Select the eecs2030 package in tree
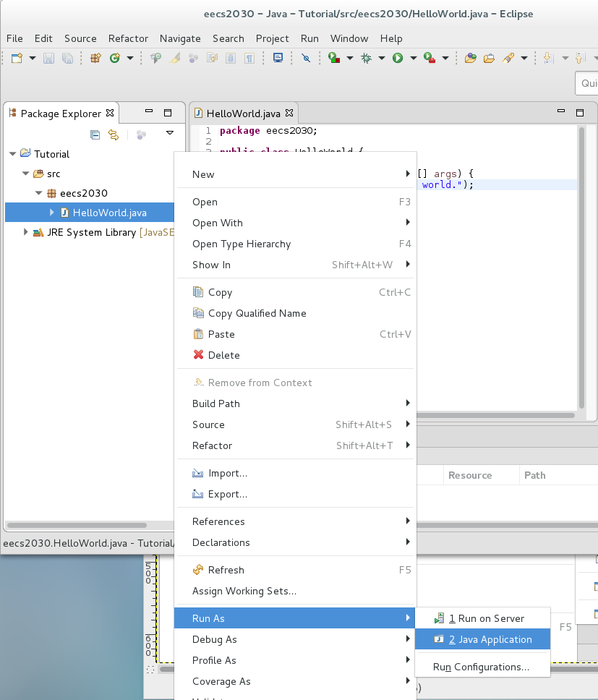Viewport: 598px width, 700px height. click(83, 193)
